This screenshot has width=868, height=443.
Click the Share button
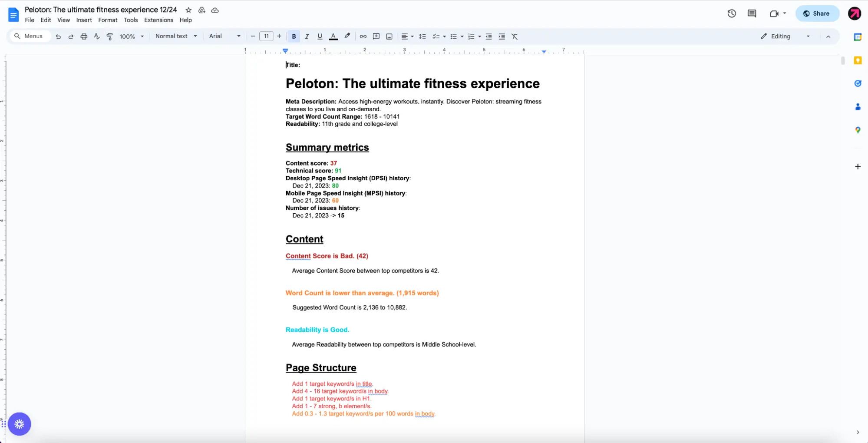coord(817,13)
